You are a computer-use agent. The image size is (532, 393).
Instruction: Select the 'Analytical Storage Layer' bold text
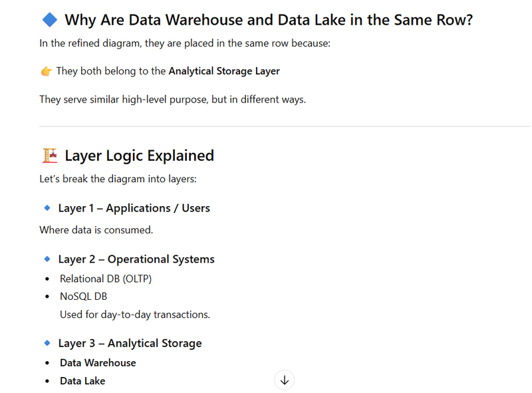[x=224, y=71]
